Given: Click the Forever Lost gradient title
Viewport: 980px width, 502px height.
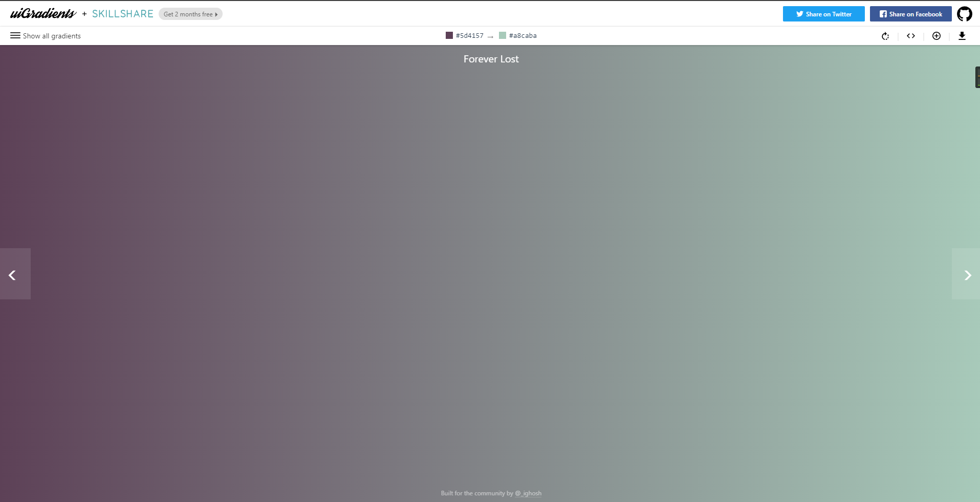Looking at the screenshot, I should tap(491, 59).
